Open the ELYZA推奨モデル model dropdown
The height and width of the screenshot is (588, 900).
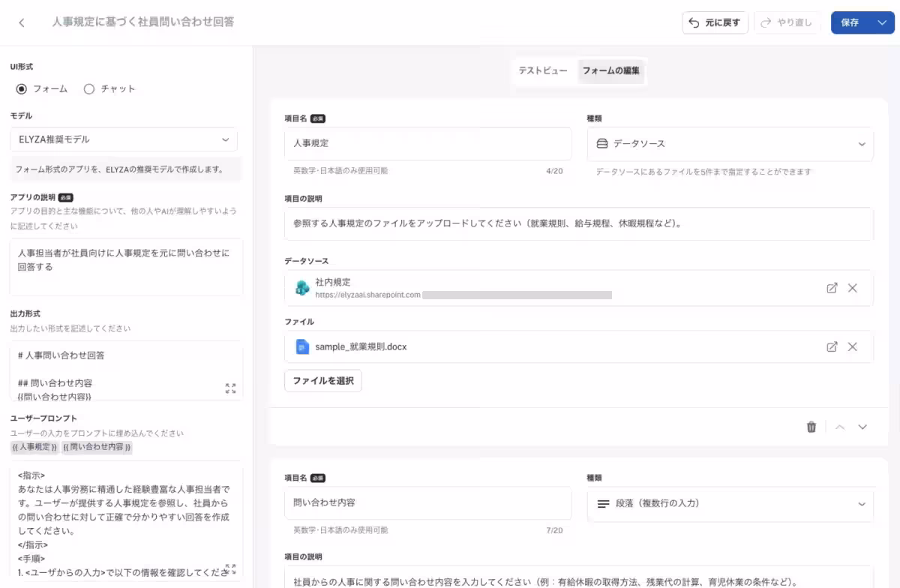pos(123,140)
